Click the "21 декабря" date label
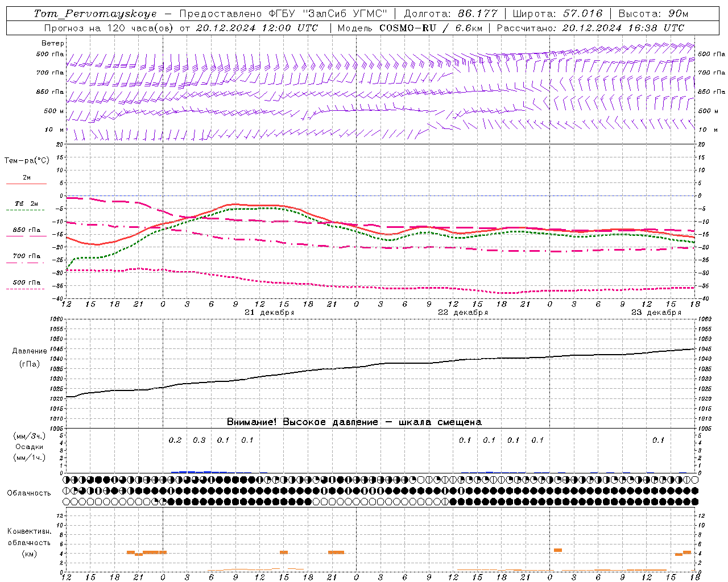The image size is (728, 582). [270, 313]
